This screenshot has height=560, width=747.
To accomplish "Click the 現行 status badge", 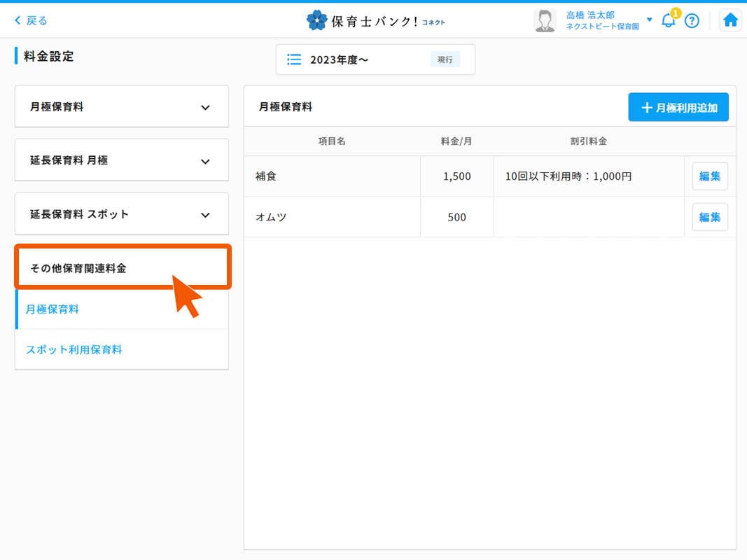I will click(445, 59).
